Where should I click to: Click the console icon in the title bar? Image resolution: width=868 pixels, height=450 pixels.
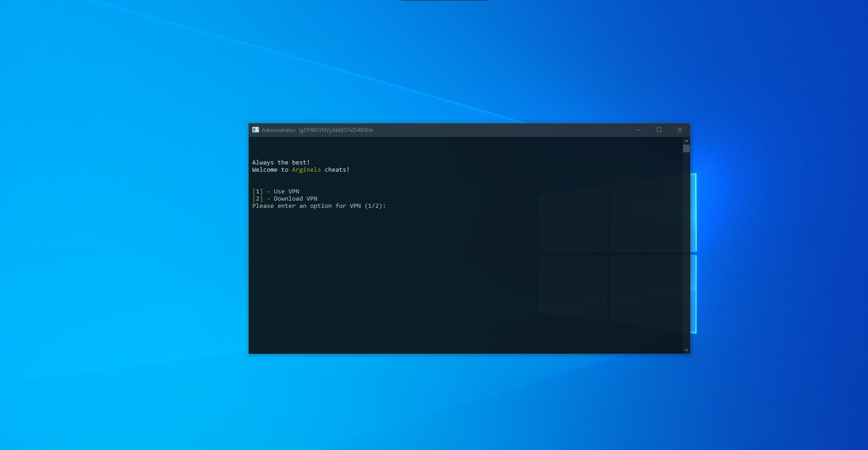pos(255,130)
